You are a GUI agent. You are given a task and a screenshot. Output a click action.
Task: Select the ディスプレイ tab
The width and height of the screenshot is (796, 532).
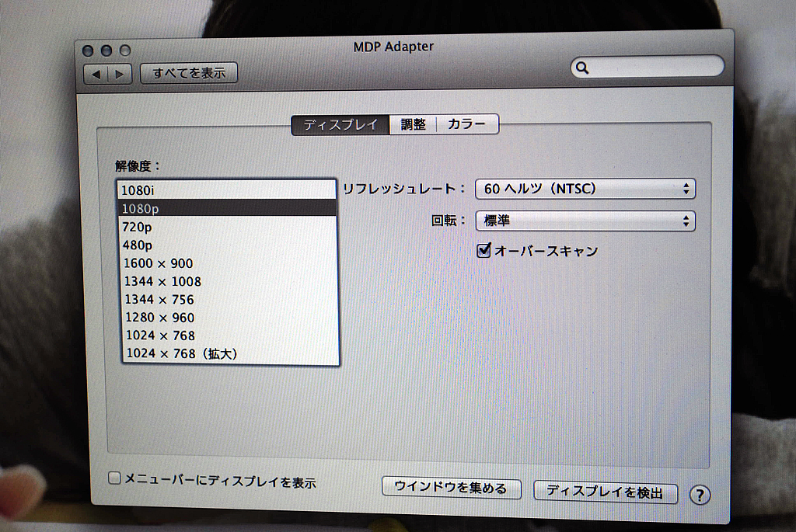[x=340, y=124]
